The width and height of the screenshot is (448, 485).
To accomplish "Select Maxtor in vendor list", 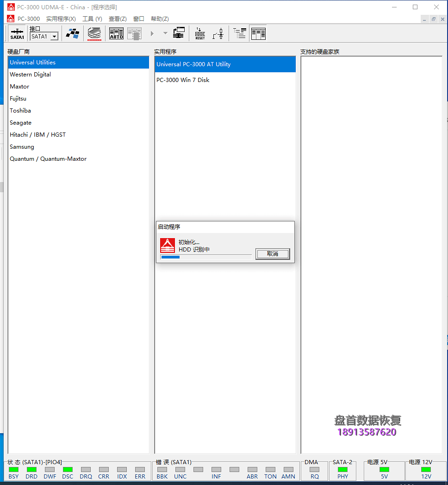I will click(x=79, y=87).
